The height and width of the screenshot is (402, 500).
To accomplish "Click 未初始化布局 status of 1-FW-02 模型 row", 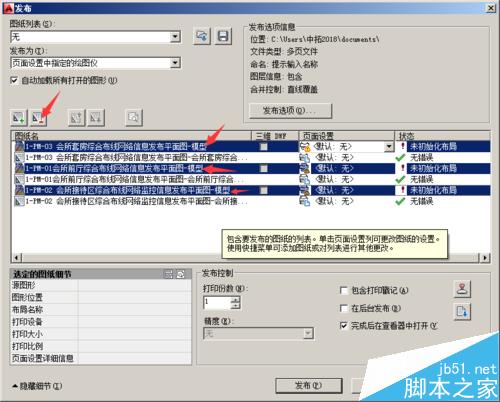I will (x=433, y=190).
